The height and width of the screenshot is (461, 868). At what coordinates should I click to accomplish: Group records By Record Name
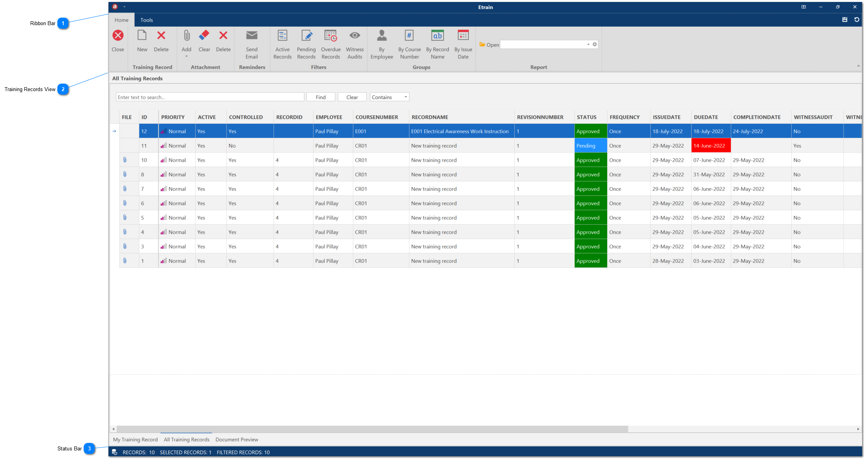[x=437, y=44]
